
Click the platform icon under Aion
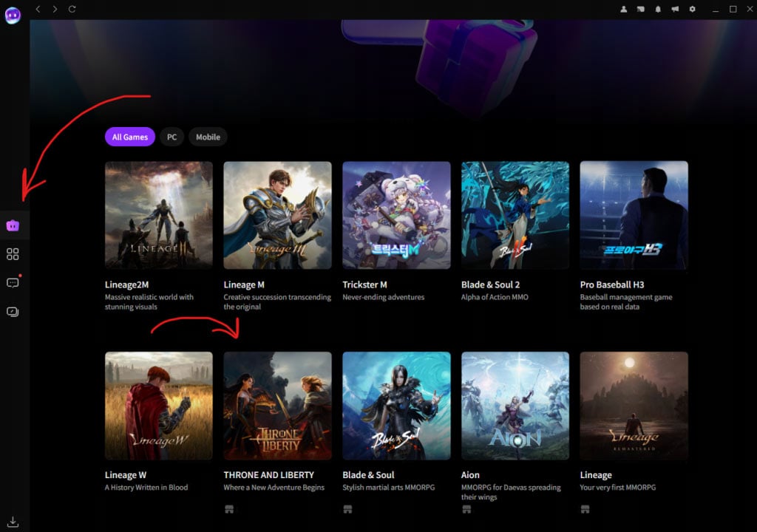(x=466, y=509)
